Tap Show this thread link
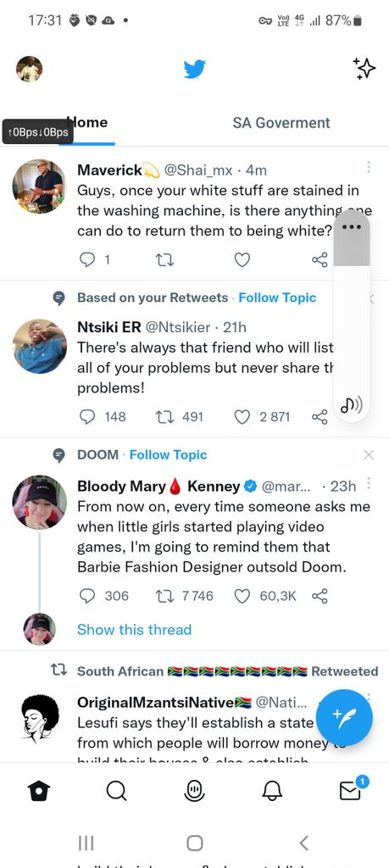The height and width of the screenshot is (868, 389). 135,630
